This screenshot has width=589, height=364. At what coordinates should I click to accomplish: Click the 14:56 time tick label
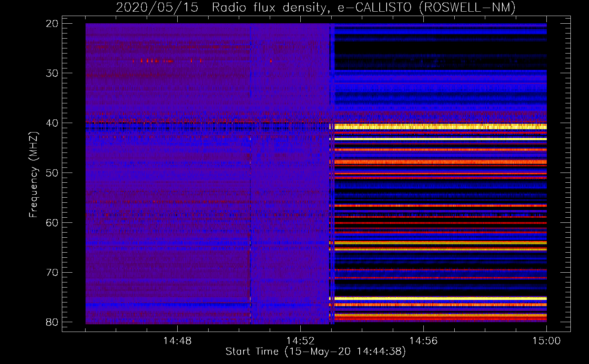(x=423, y=341)
